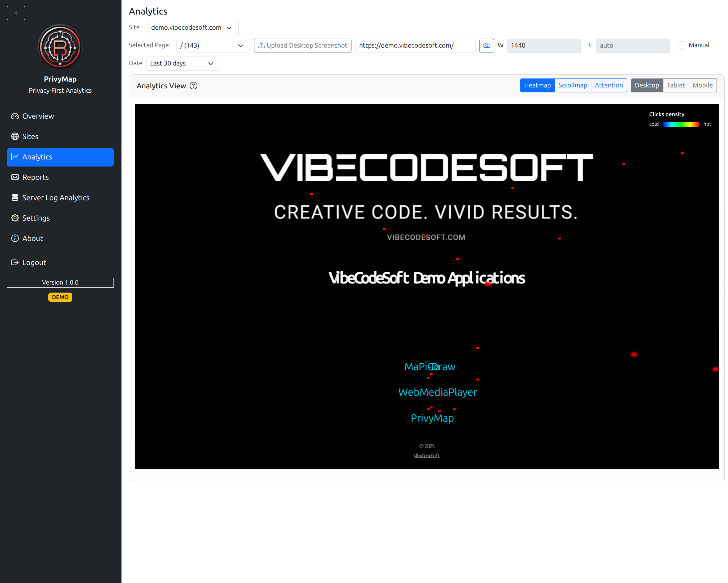Switch to the Attention tab
Screen dimensions: 728x583
tap(608, 85)
